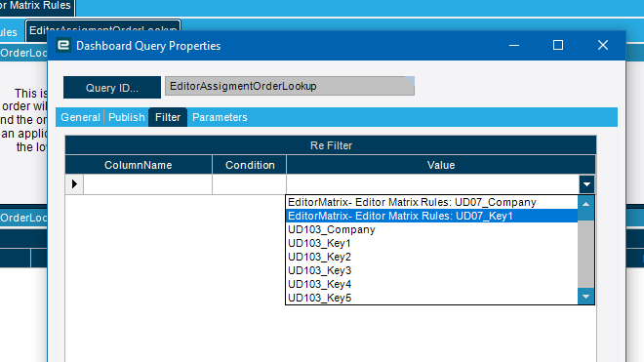This screenshot has height=362, width=644.
Task: Minimize the Dashboard Query Properties dialog
Action: click(514, 45)
